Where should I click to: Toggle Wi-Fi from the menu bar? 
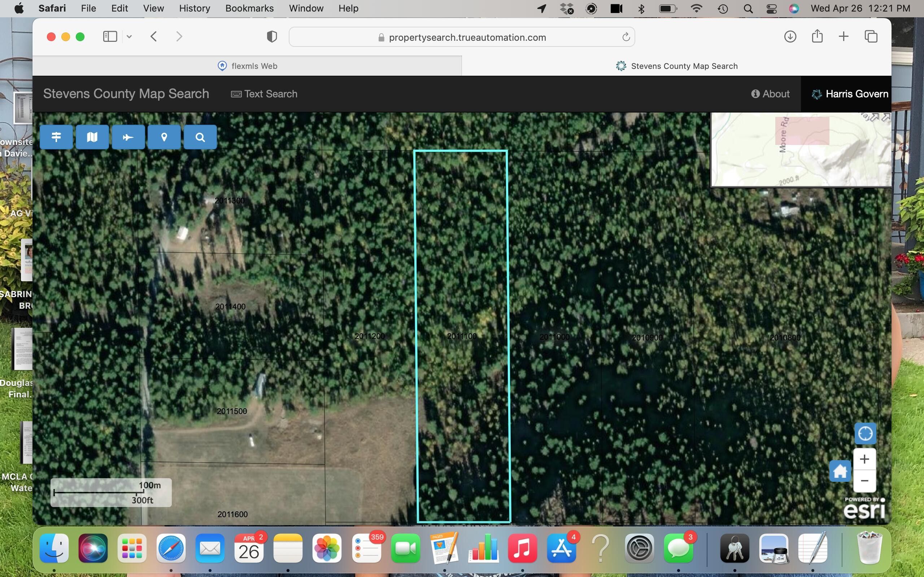697,8
